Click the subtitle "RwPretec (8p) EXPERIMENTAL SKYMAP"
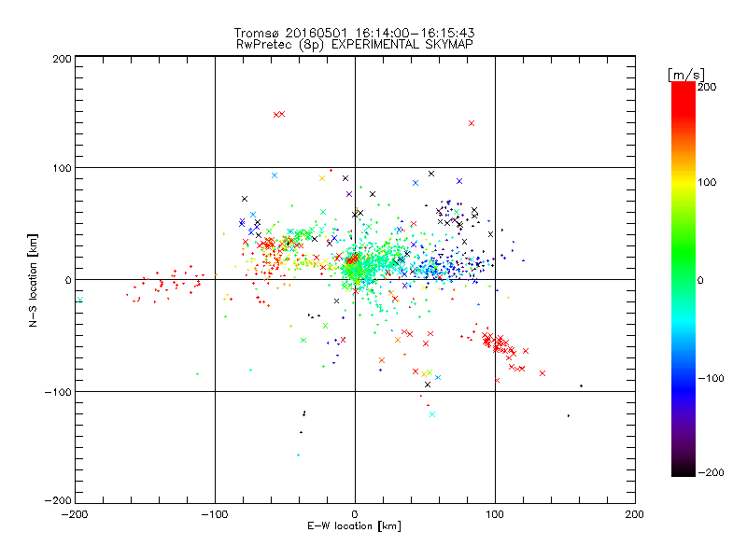The height and width of the screenshot is (560, 747). 355,45
